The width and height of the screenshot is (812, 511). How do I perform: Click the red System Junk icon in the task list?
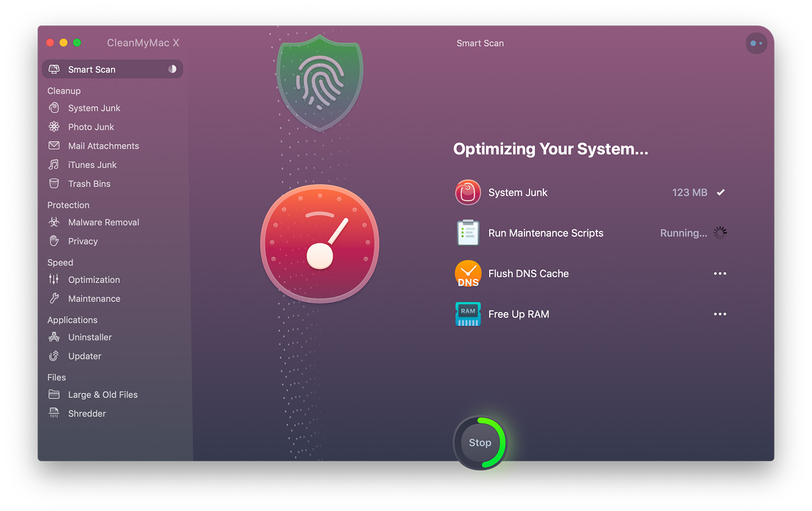point(468,193)
